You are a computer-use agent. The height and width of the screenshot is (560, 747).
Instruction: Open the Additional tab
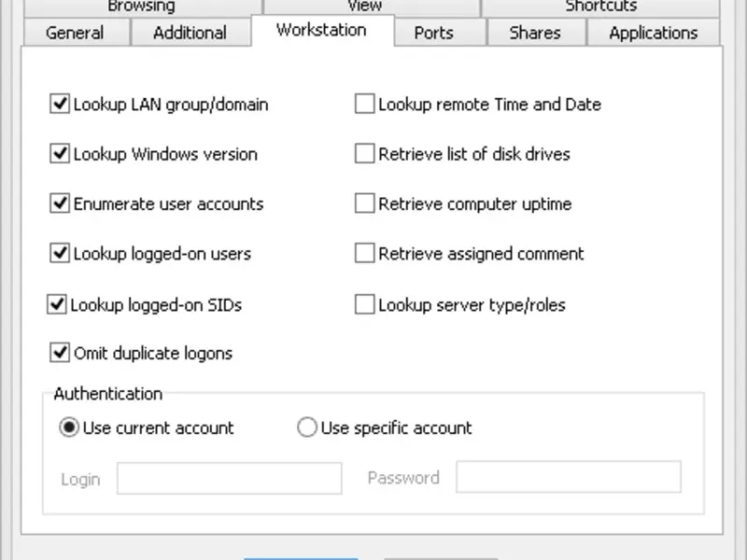(190, 33)
